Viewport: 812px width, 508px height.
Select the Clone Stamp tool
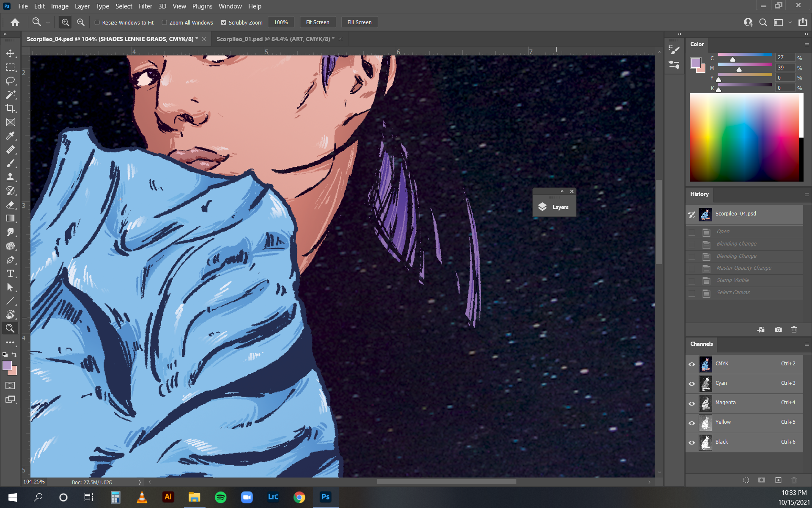(x=10, y=177)
